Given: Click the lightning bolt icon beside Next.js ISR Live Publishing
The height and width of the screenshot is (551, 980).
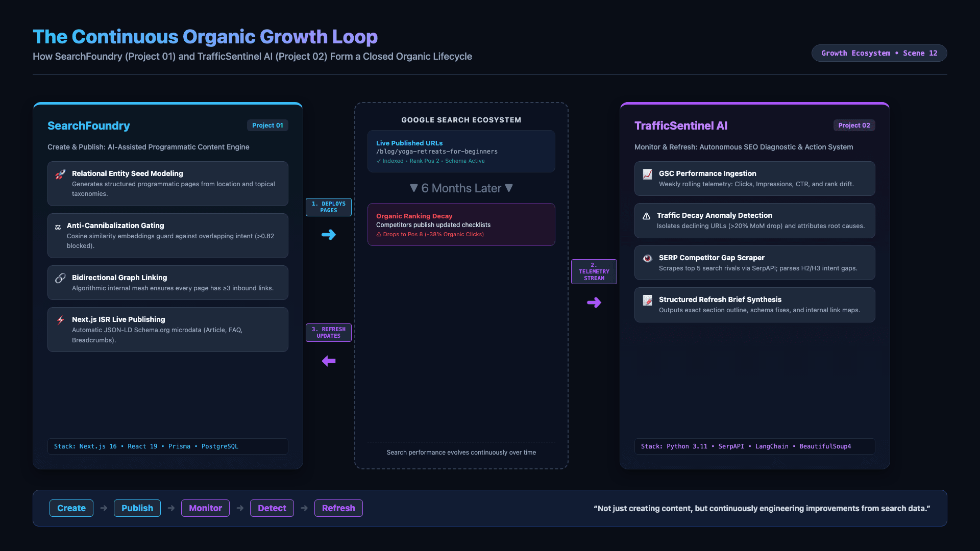Looking at the screenshot, I should tap(60, 320).
